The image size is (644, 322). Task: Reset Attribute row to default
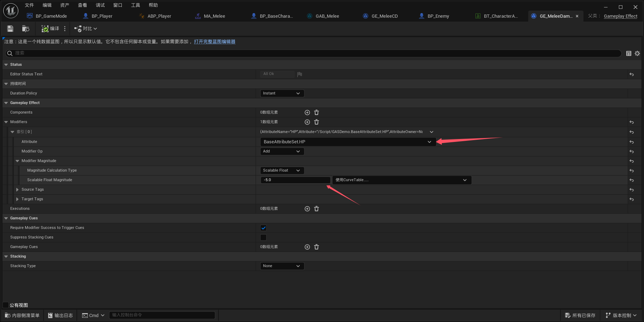click(x=632, y=142)
